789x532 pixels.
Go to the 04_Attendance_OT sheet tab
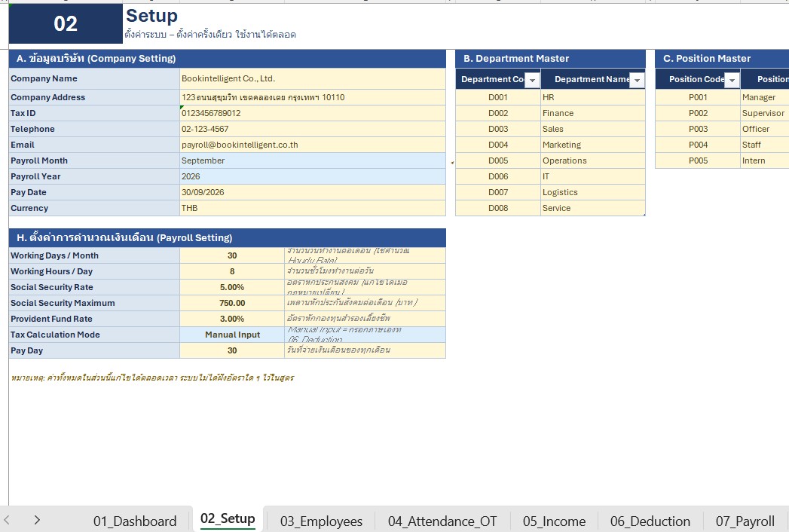(x=442, y=521)
